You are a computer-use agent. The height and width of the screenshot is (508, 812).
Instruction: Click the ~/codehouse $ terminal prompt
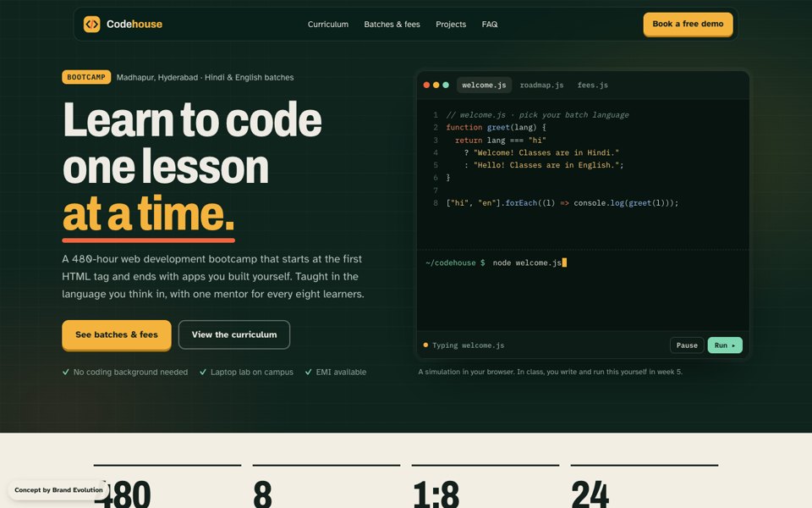coord(455,262)
